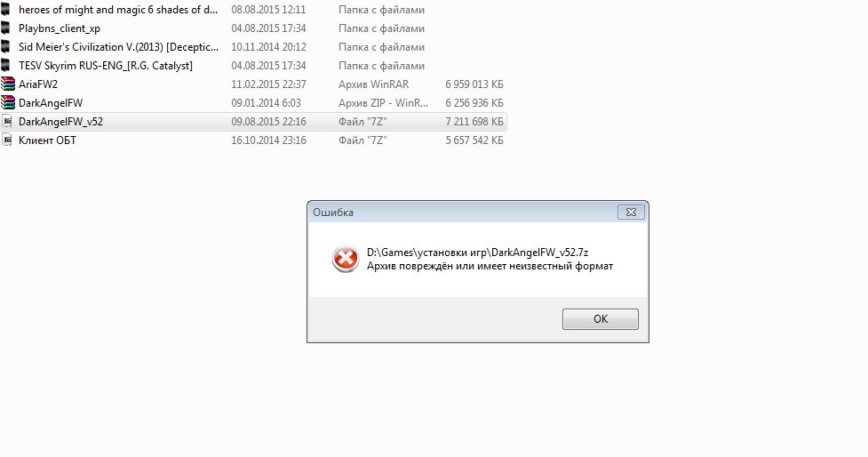
Task: Select the AriaFW2 file name
Action: pyautogui.click(x=38, y=84)
